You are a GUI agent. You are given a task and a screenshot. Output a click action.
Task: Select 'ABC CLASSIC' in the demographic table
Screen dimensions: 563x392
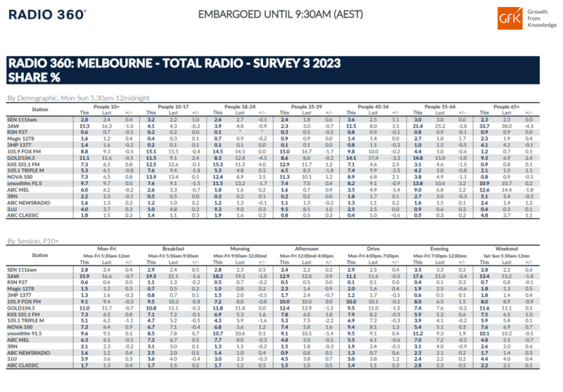tap(23, 215)
